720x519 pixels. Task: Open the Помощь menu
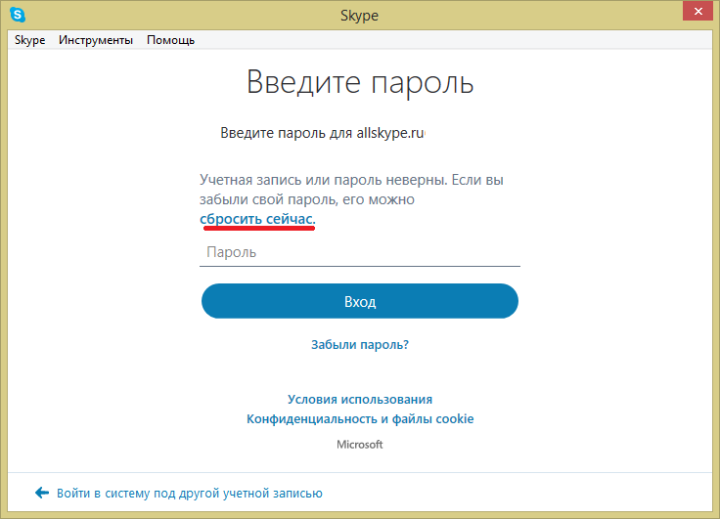click(171, 40)
